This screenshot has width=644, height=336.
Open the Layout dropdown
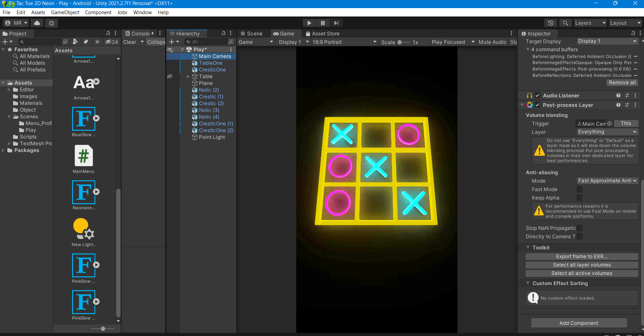tap(625, 23)
